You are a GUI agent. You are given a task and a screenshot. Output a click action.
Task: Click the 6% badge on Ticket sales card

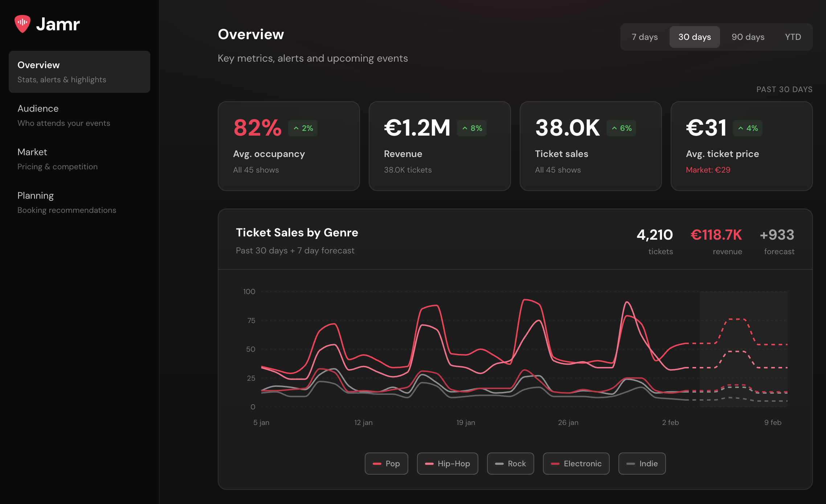coord(621,128)
